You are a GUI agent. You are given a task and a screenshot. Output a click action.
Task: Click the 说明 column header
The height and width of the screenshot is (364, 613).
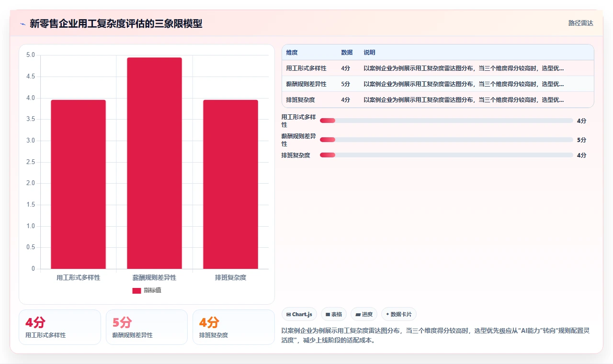pyautogui.click(x=369, y=52)
